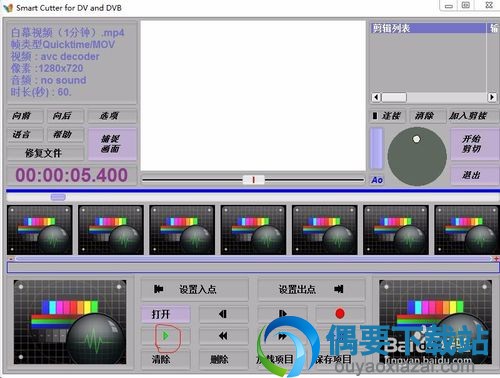Click the red record dot button
The image size is (500, 378).
point(340,314)
